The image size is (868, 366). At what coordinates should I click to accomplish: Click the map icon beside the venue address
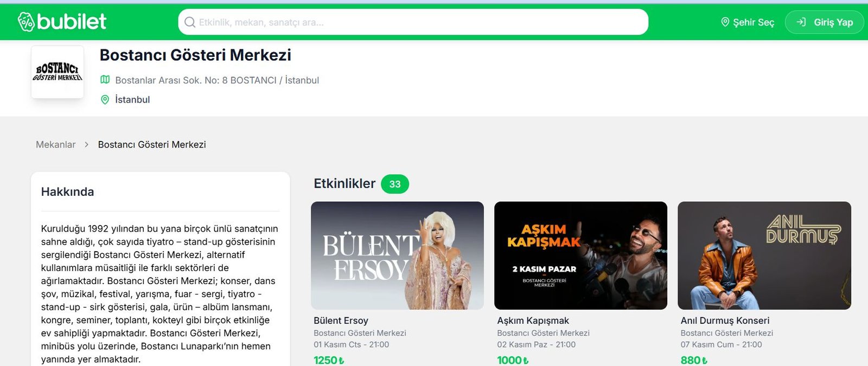coord(105,80)
